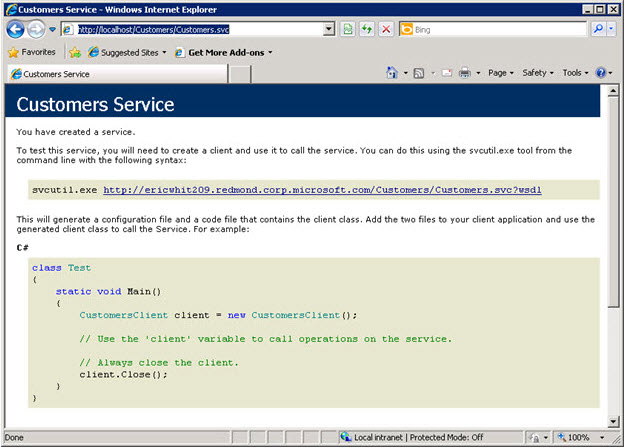Expand the zoom level dropdown arrow
The width and height of the screenshot is (625, 448).
602,438
